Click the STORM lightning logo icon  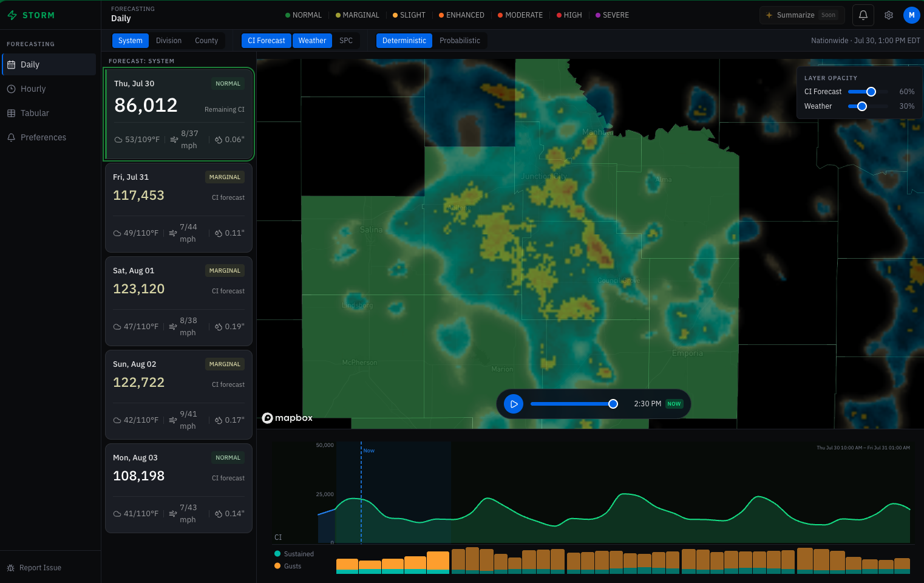point(12,15)
